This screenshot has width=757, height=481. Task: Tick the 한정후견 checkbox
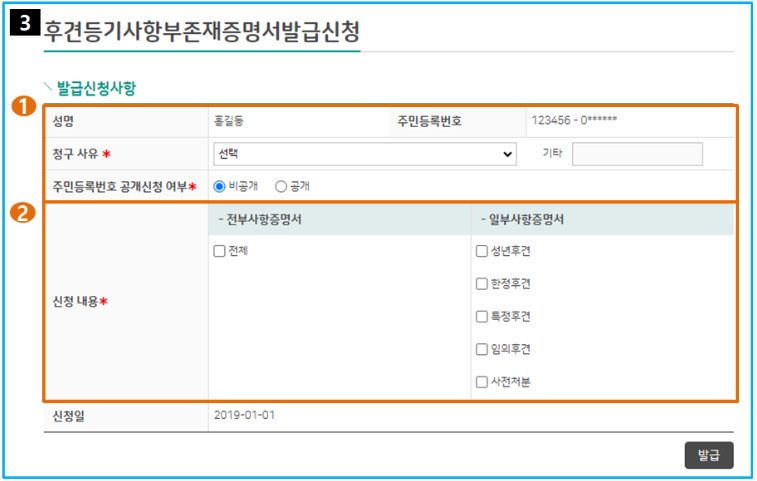tap(482, 284)
